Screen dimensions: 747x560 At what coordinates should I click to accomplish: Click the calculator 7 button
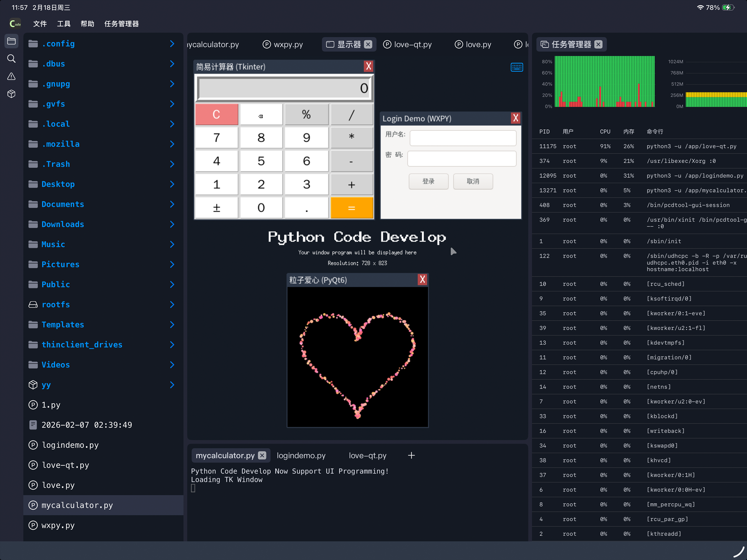(x=217, y=138)
